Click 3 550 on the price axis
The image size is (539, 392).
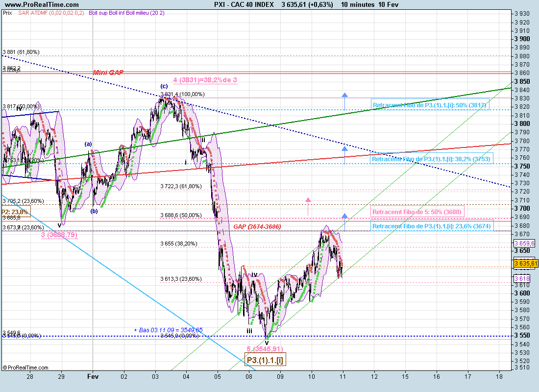(522, 335)
